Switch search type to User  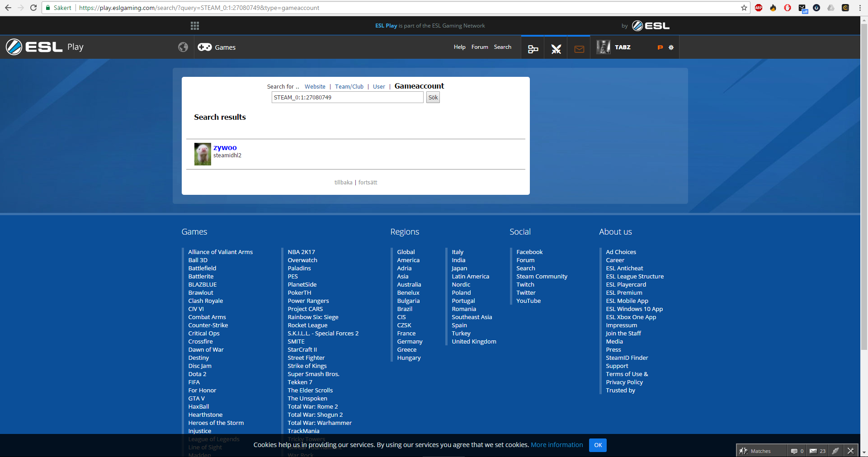379,87
